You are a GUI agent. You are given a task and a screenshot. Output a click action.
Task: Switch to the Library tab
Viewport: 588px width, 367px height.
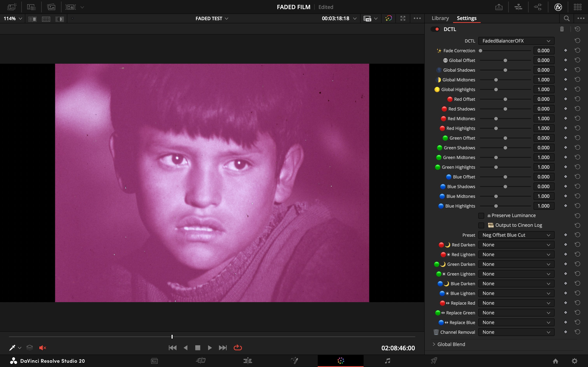click(440, 18)
